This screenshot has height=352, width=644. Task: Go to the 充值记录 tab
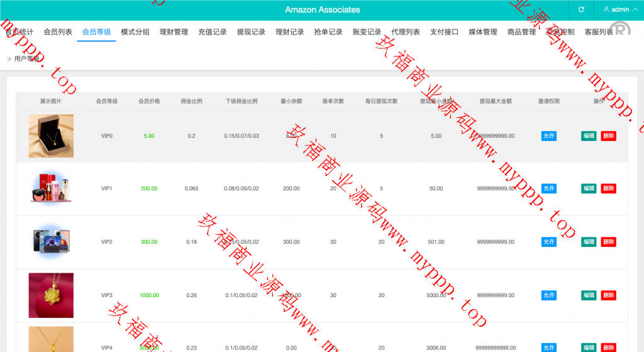[213, 32]
